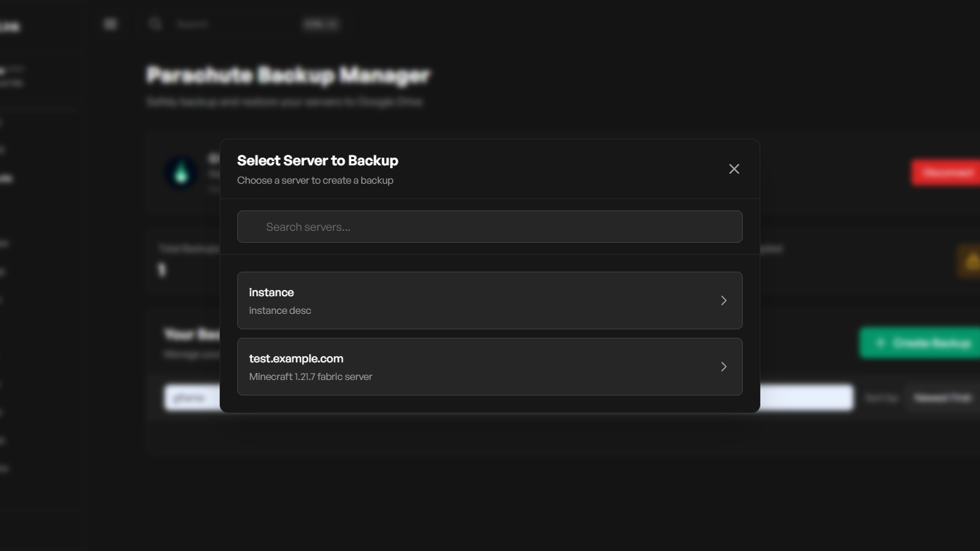Click the yellow warning icon on right
Screen dimensions: 980x551
coord(972,262)
